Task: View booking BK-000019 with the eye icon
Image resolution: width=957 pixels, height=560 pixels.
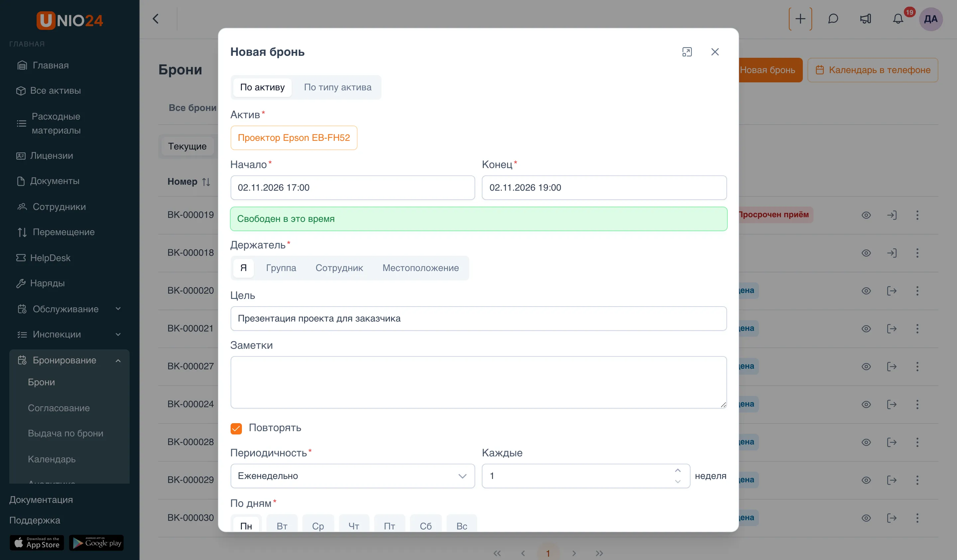Action: (866, 215)
